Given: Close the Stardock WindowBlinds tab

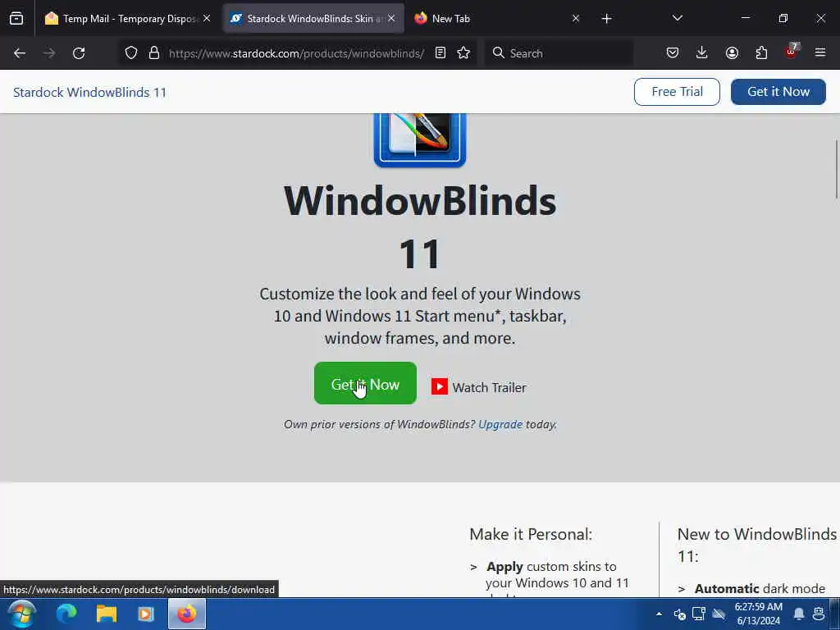Looking at the screenshot, I should pyautogui.click(x=391, y=19).
